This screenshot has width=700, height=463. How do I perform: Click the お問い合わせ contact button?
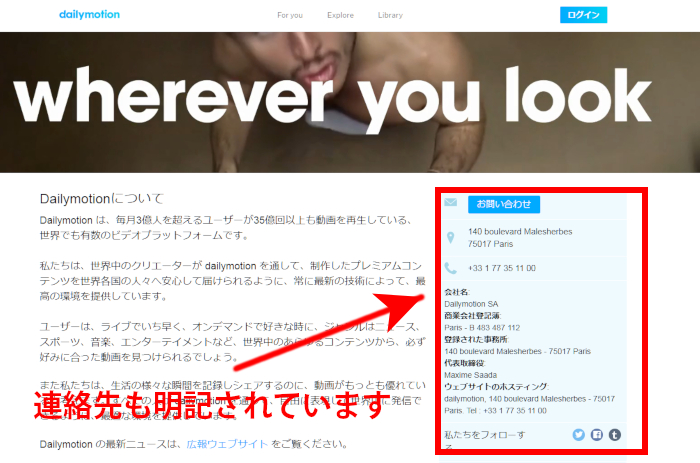tap(504, 204)
